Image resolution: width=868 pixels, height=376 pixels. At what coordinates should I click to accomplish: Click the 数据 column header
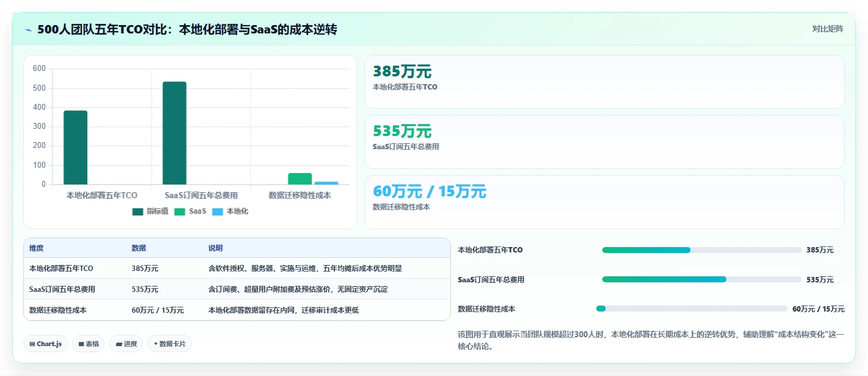(x=139, y=248)
